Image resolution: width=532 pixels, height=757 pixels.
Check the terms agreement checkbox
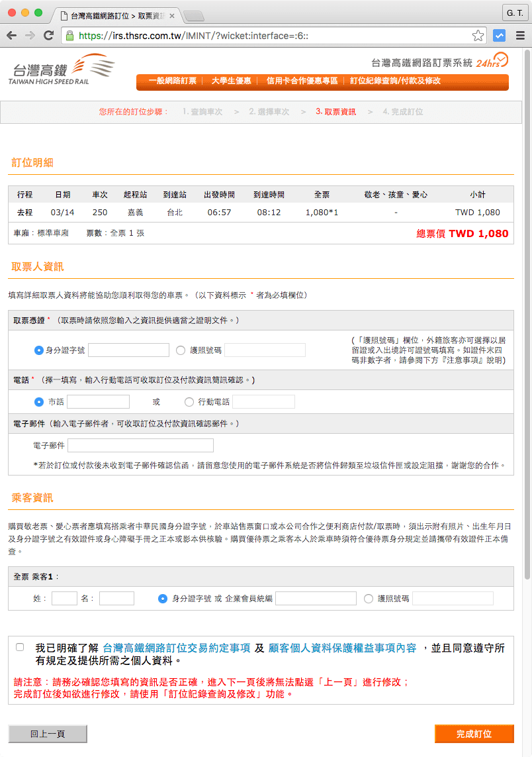point(19,647)
